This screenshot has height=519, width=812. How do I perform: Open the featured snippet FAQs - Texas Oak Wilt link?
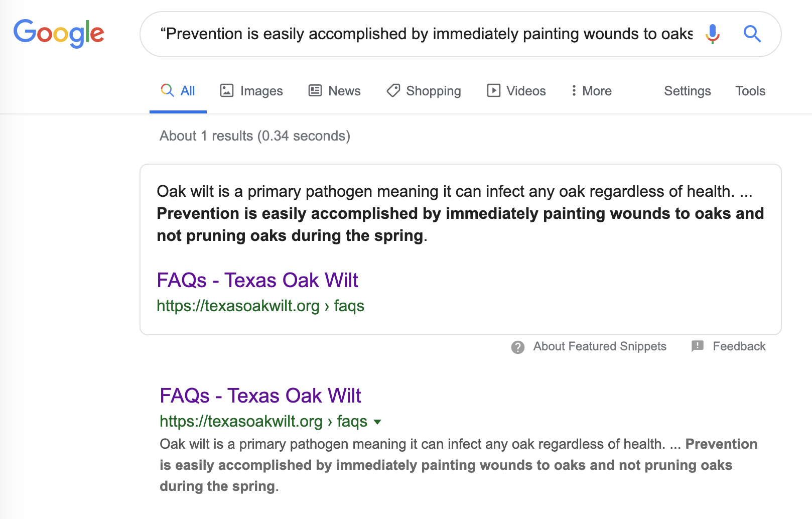(257, 280)
